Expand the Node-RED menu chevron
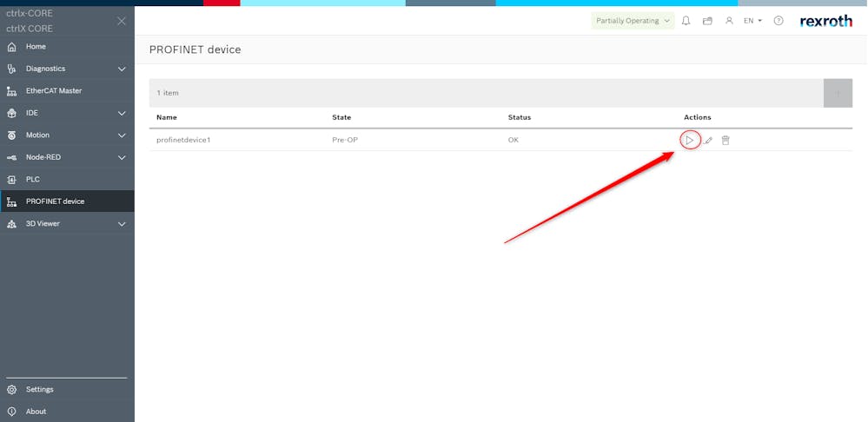 pyautogui.click(x=122, y=158)
